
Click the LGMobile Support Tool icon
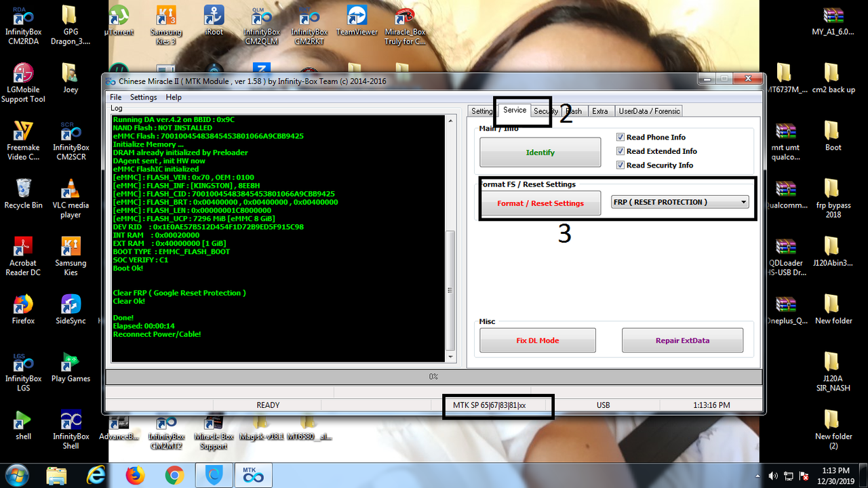point(23,83)
